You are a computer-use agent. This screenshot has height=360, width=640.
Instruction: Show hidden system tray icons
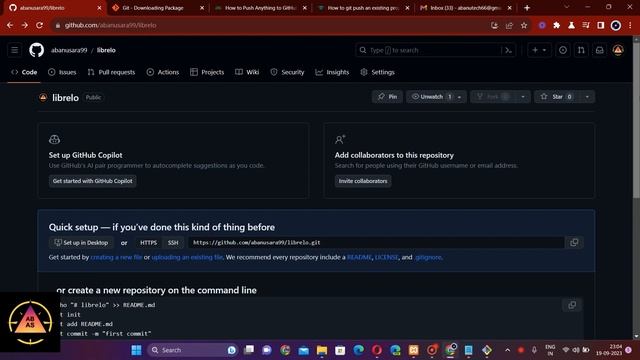507,350
